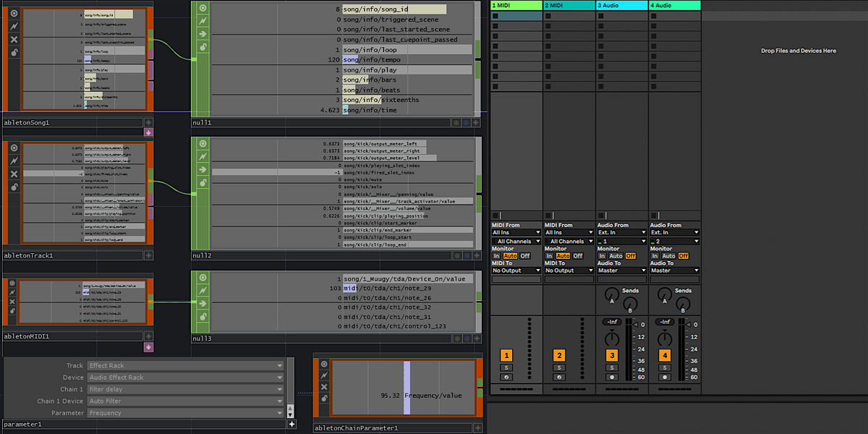Click the bypass X icon on abletonSong1
Viewport: 868px width, 434px height.
click(14, 39)
